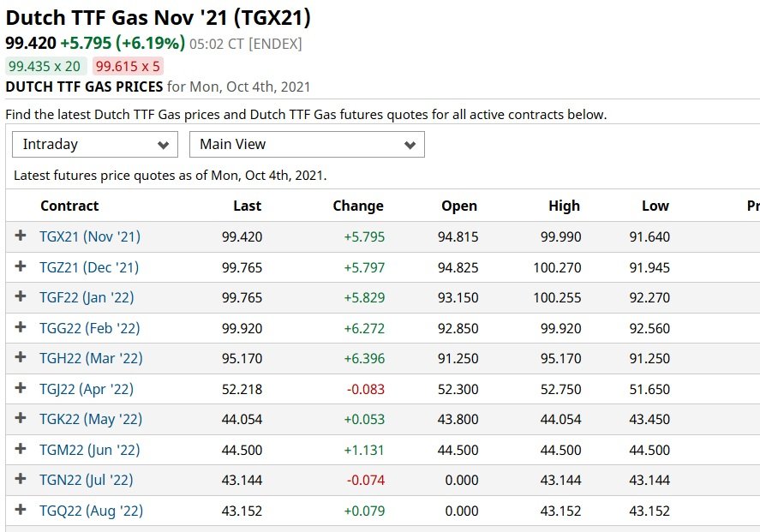Open the TGZ21 (Dec '21) contract link
Image resolution: width=760 pixels, height=532 pixels.
[x=89, y=267]
